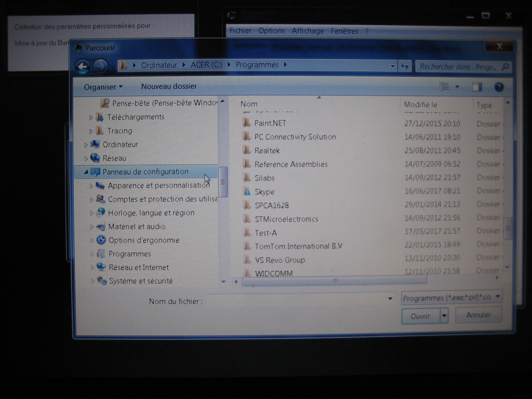Select the Silabs folder icon
The width and height of the screenshot is (532, 399).
[x=247, y=178]
